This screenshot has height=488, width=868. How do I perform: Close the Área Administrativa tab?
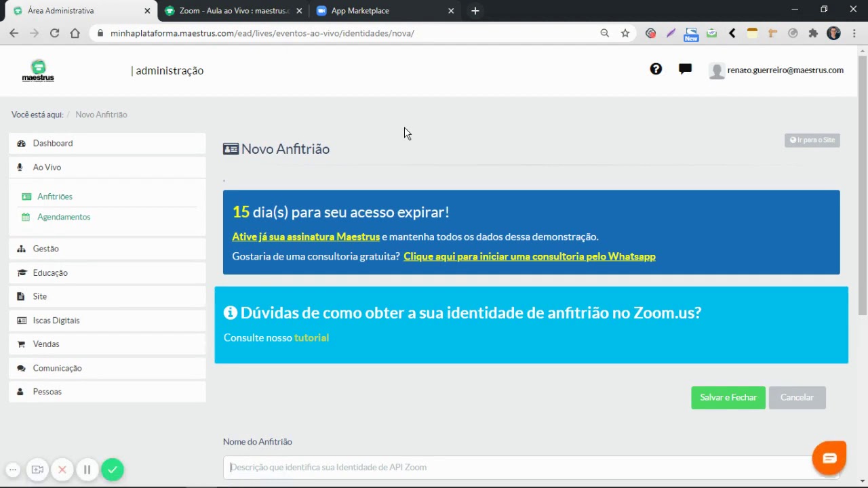pyautogui.click(x=147, y=11)
